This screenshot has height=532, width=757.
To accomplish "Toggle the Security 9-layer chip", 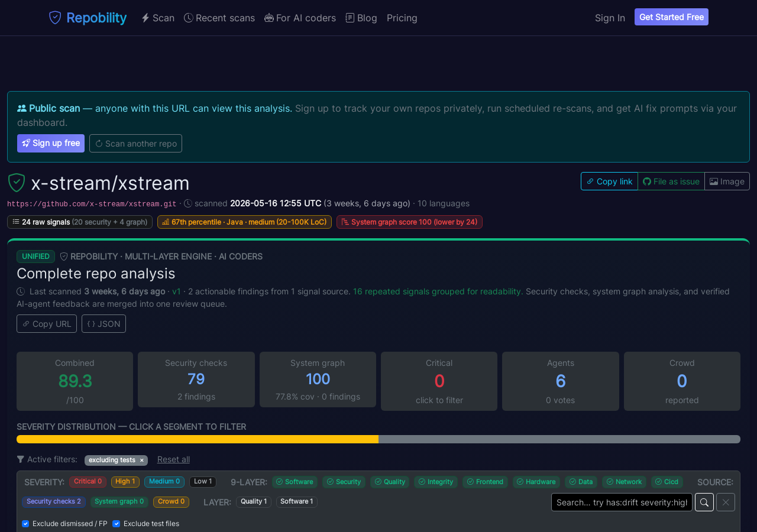I will click(344, 482).
